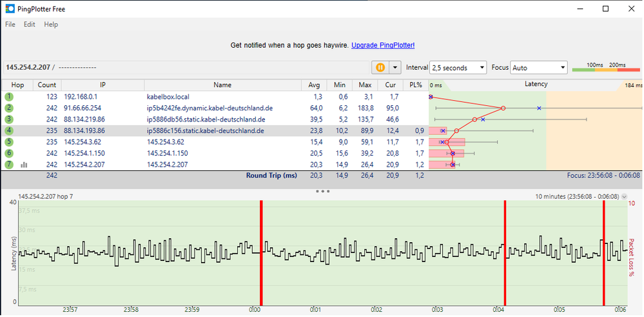Click the green hop 5 circle icon
644x317 pixels.
[9, 142]
